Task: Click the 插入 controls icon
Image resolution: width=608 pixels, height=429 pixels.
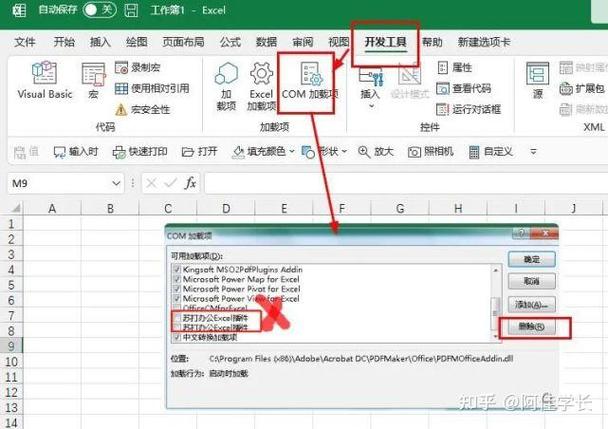Action: click(x=370, y=78)
